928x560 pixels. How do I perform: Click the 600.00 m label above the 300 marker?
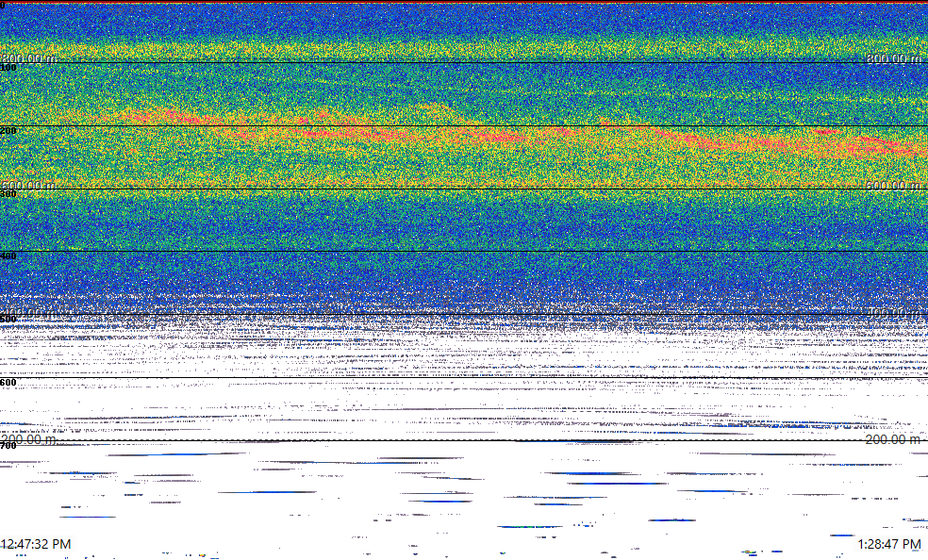(x=28, y=185)
